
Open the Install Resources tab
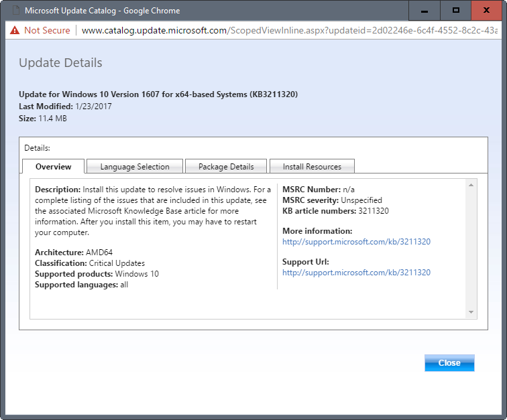(x=312, y=166)
